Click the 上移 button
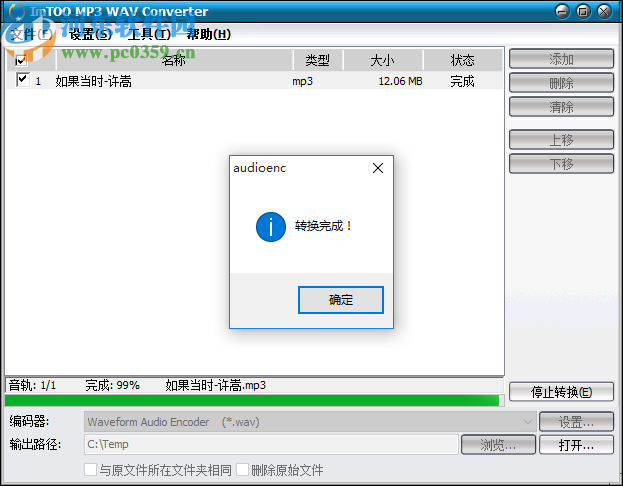The image size is (623, 486). pos(561,140)
